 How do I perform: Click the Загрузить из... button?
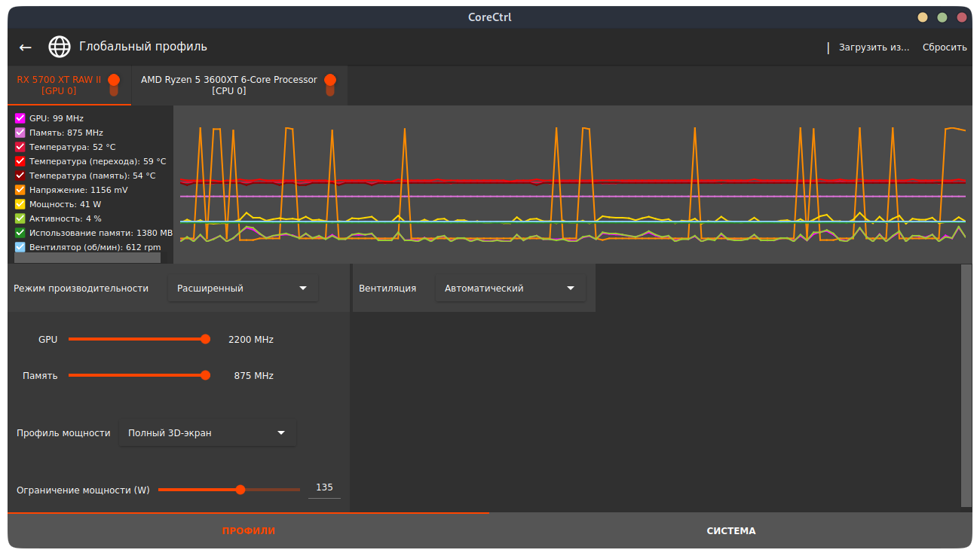pyautogui.click(x=874, y=47)
